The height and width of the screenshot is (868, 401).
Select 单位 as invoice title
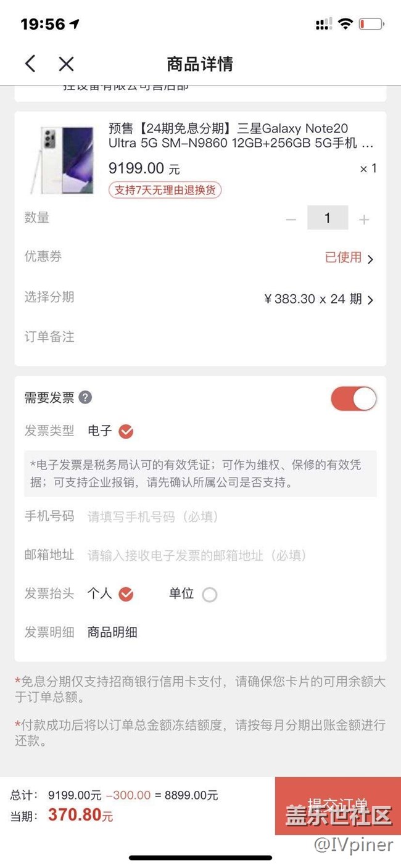(209, 594)
